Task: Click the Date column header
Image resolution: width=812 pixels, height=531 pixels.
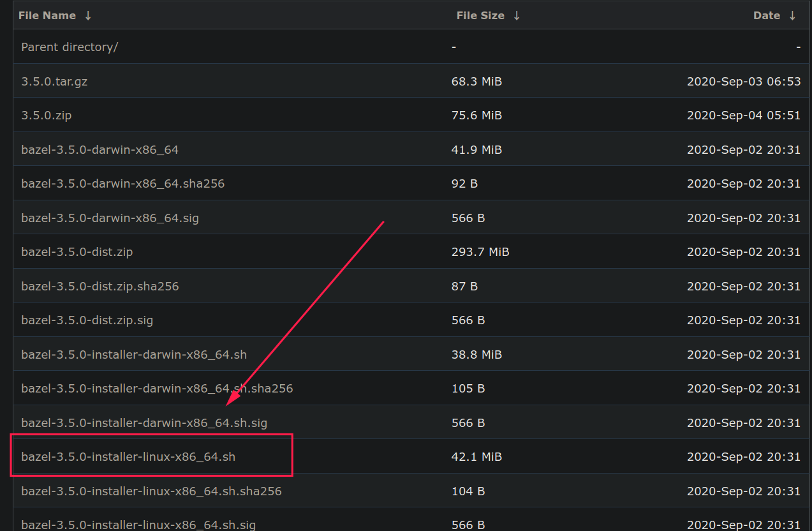Action: [x=767, y=15]
